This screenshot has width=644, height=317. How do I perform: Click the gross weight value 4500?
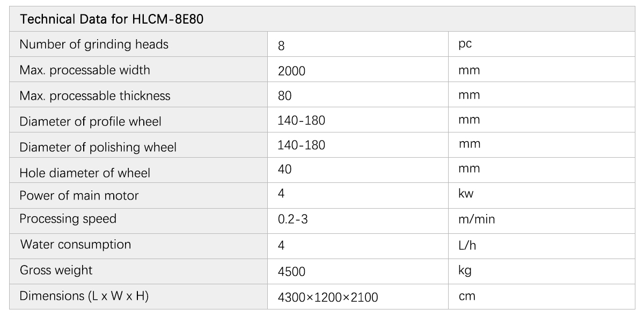(x=291, y=271)
